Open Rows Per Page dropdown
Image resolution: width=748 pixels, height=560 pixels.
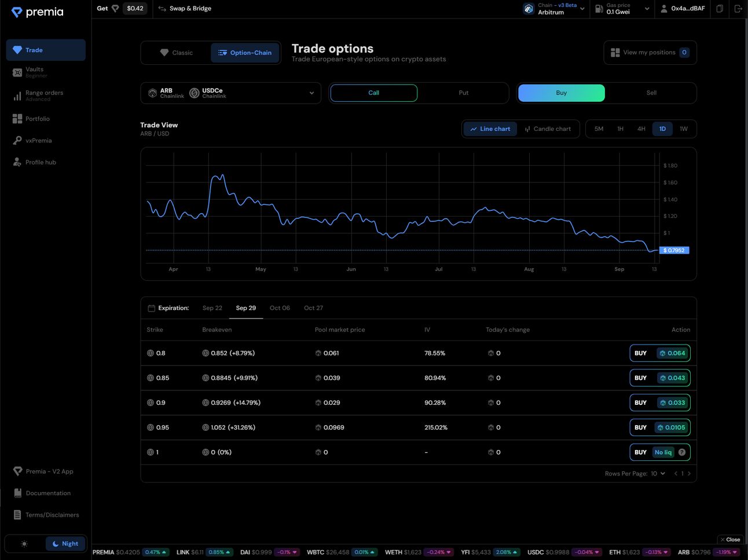(x=658, y=474)
